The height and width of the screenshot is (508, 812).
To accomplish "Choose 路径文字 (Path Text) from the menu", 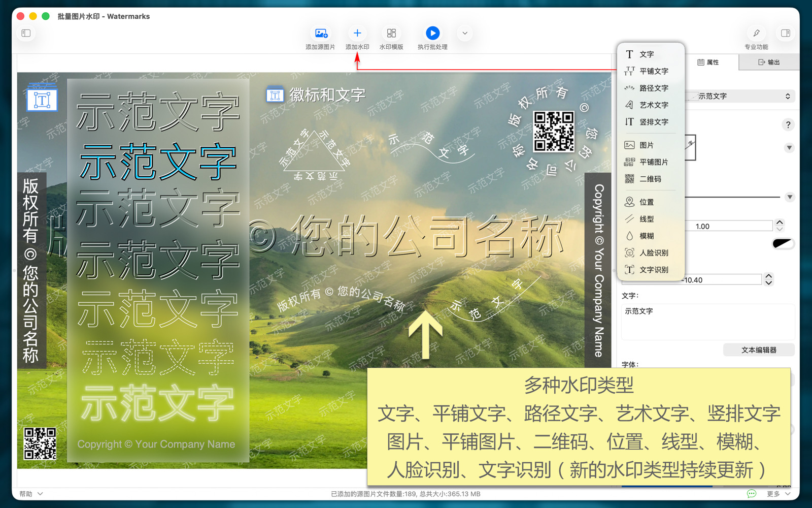I will pos(653,88).
